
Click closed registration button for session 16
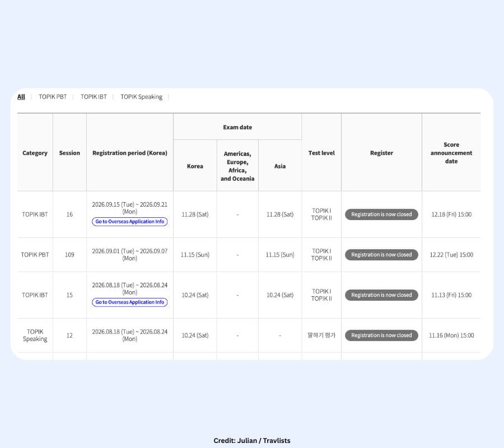(381, 214)
